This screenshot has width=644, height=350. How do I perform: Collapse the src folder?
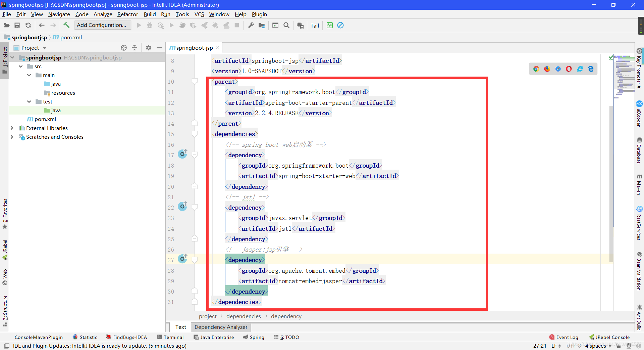(21, 66)
